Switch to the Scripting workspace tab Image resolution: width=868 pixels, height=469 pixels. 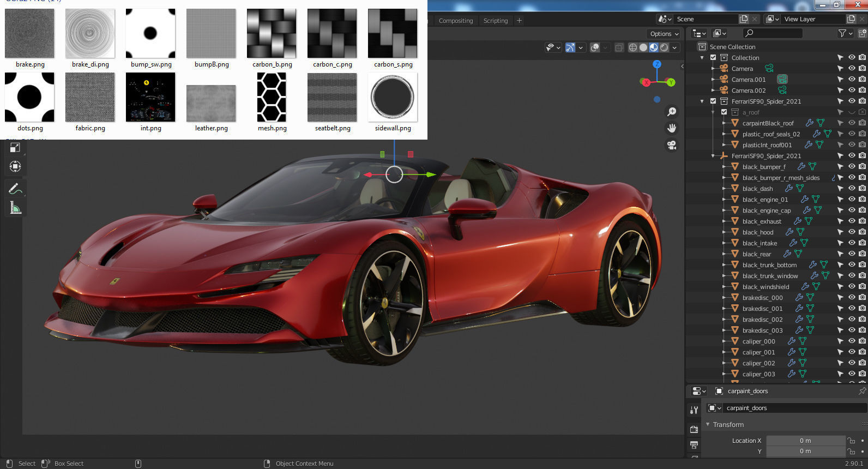point(496,21)
